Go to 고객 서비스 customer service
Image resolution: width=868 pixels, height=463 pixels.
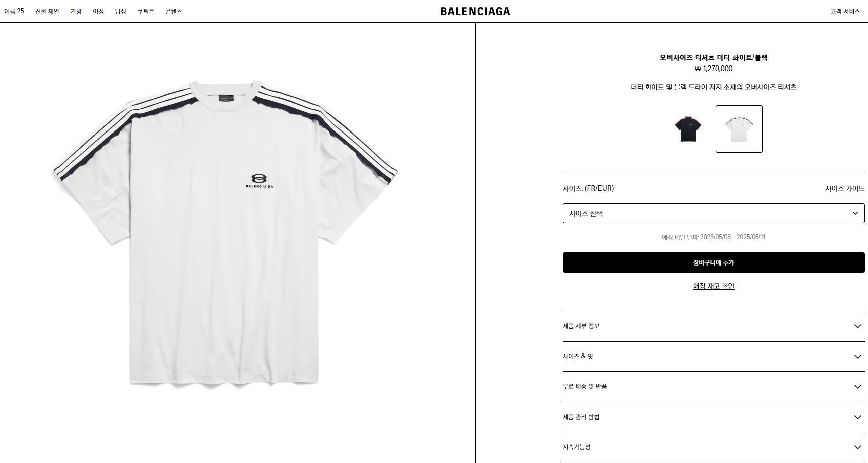(x=845, y=11)
